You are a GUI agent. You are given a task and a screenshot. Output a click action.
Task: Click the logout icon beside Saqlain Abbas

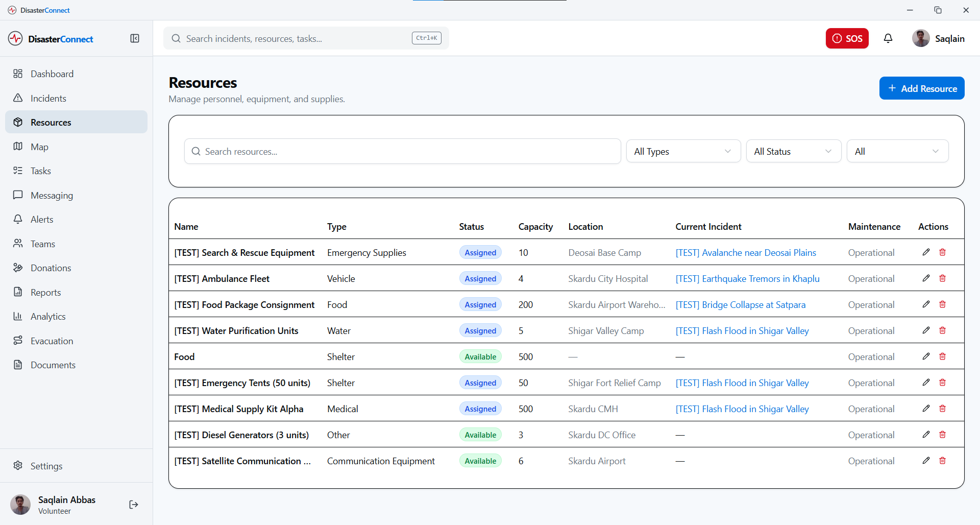click(134, 505)
